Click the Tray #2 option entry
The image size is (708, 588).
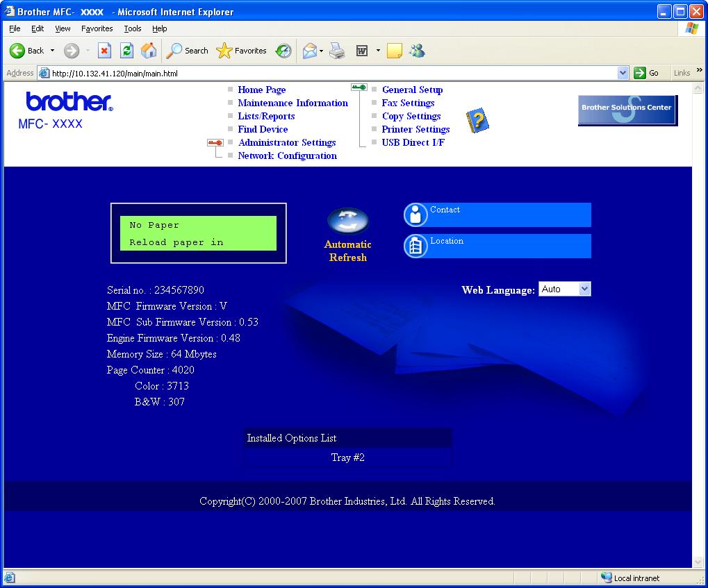tap(347, 457)
